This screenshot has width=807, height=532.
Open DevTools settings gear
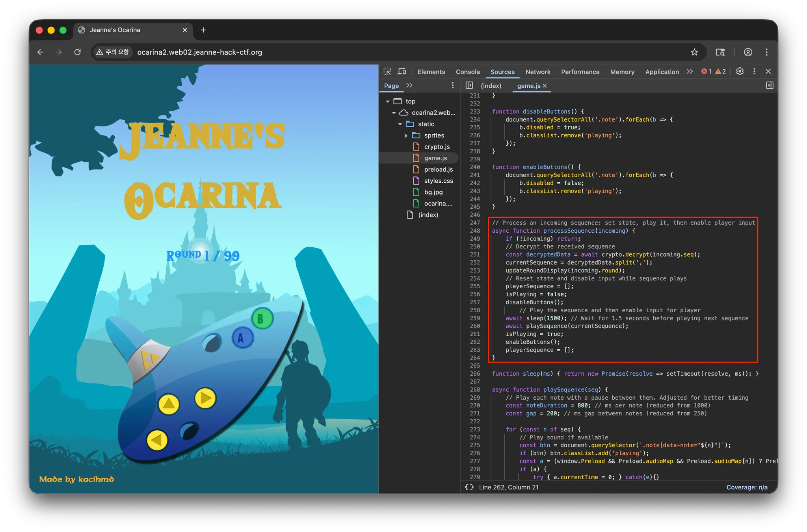coord(740,71)
